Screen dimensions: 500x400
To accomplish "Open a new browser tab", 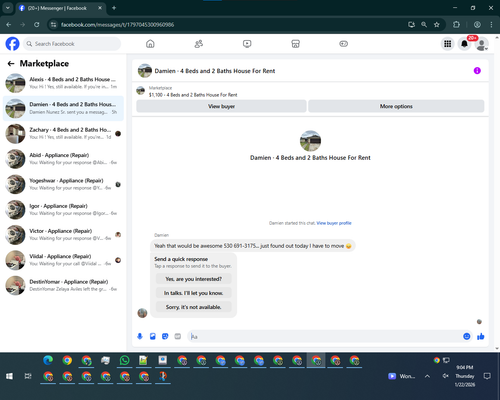I will point(114,8).
